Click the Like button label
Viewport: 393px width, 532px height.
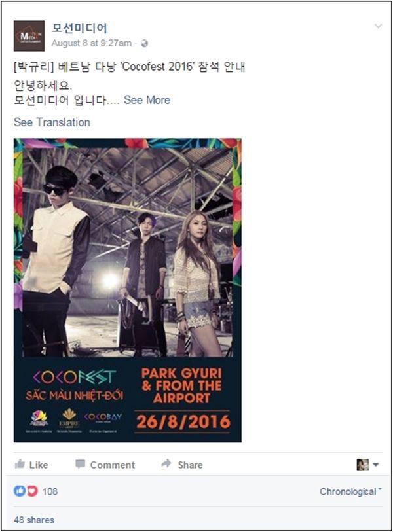[x=39, y=465]
